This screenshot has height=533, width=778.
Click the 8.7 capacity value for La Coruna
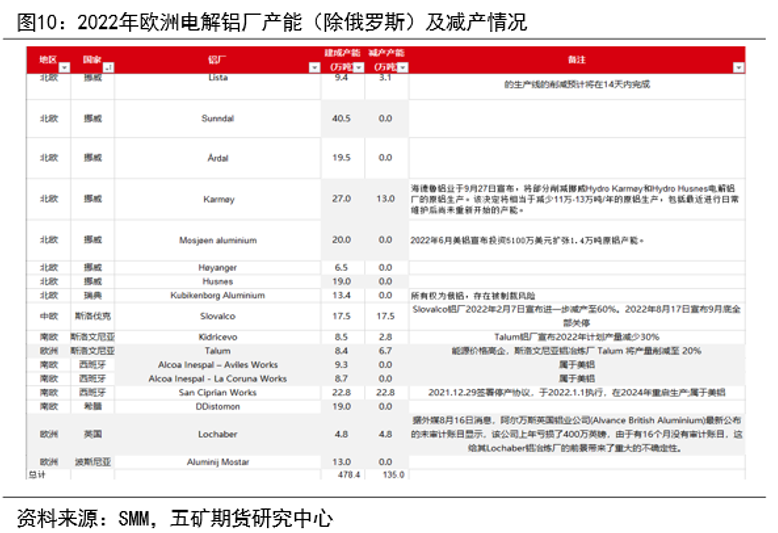coord(341,379)
